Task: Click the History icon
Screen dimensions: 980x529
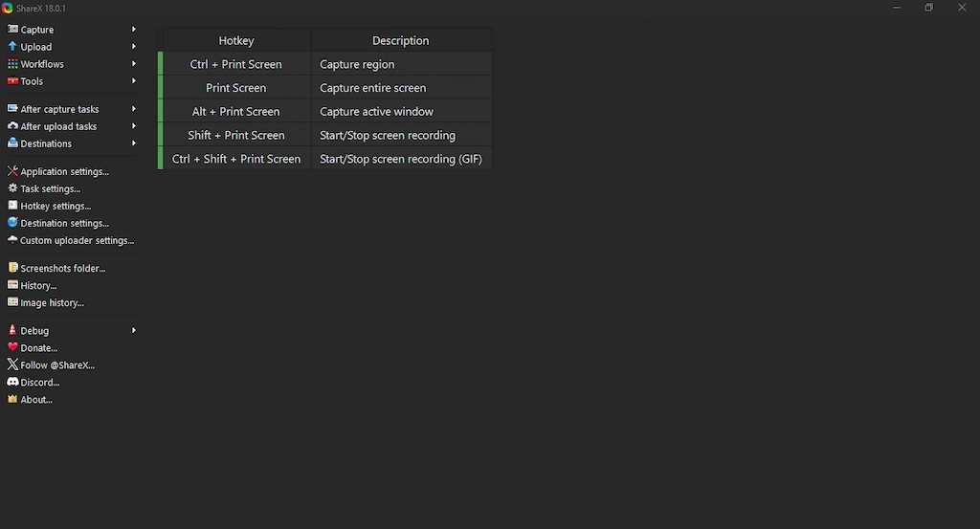Action: click(x=12, y=285)
